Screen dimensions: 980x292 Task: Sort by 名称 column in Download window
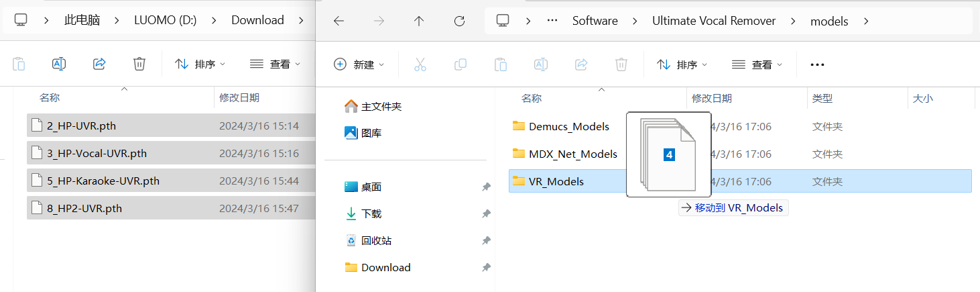pyautogui.click(x=50, y=98)
